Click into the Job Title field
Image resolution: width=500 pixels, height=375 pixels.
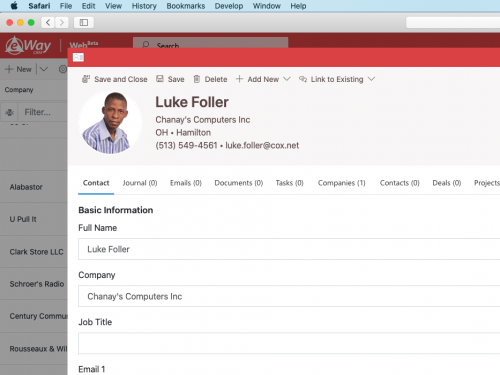click(x=289, y=343)
